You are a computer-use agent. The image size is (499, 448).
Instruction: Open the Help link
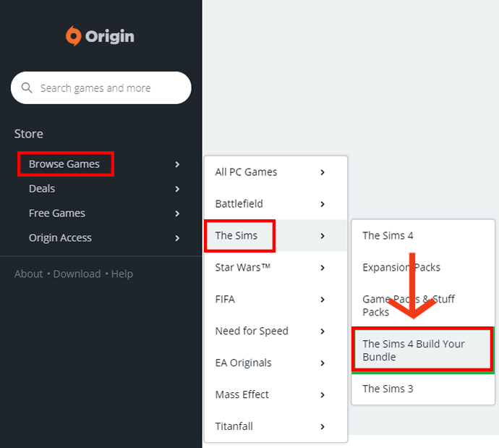click(121, 274)
